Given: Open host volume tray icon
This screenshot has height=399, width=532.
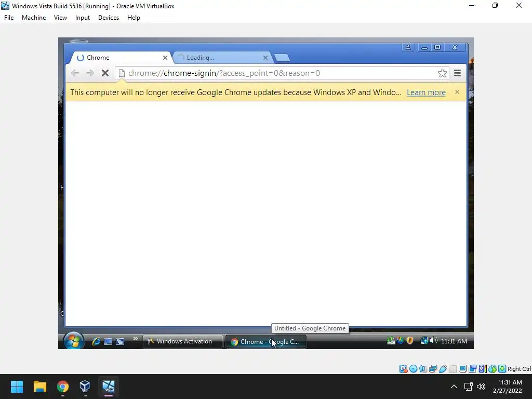Looking at the screenshot, I should point(481,387).
